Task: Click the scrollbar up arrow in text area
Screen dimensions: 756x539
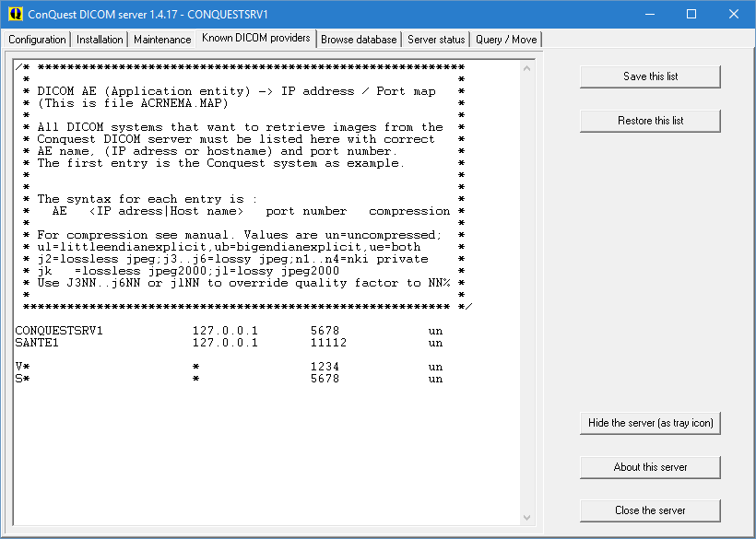Action: pos(528,69)
